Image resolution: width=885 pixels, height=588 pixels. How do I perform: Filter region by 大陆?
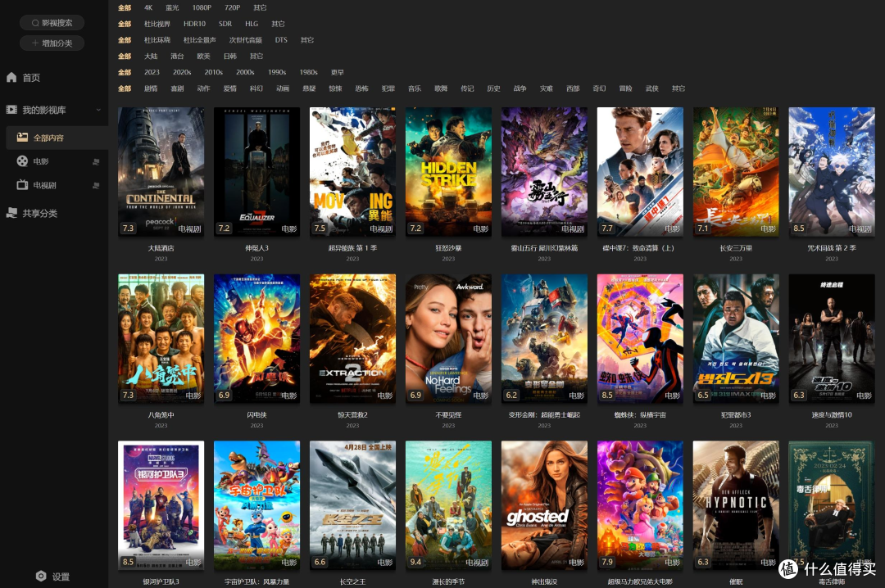(151, 57)
